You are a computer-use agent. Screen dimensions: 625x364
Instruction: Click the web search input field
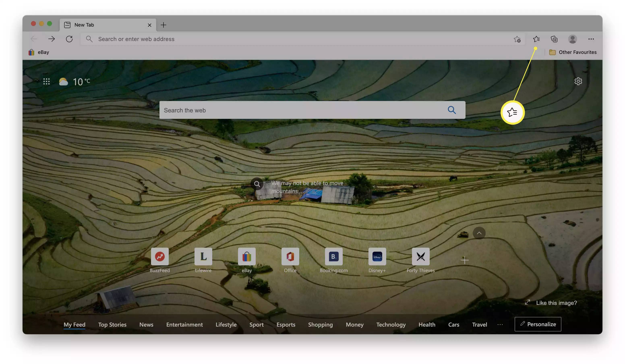coord(312,110)
